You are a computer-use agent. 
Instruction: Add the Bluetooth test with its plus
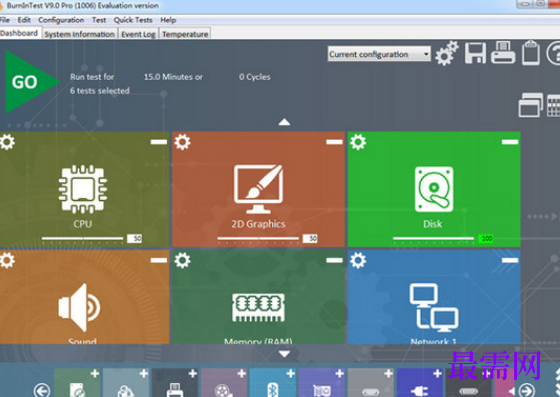[x=291, y=374]
